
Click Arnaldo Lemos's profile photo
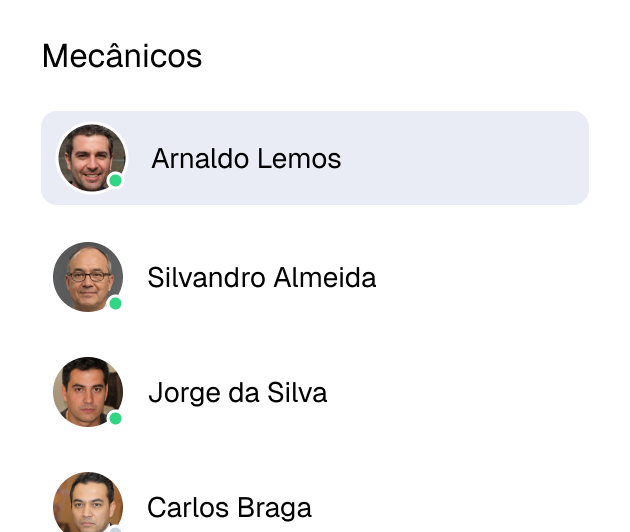(91, 157)
